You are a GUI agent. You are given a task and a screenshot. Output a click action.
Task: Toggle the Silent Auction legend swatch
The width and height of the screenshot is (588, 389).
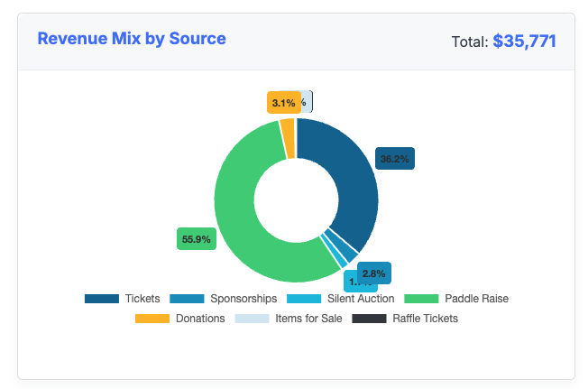click(304, 299)
